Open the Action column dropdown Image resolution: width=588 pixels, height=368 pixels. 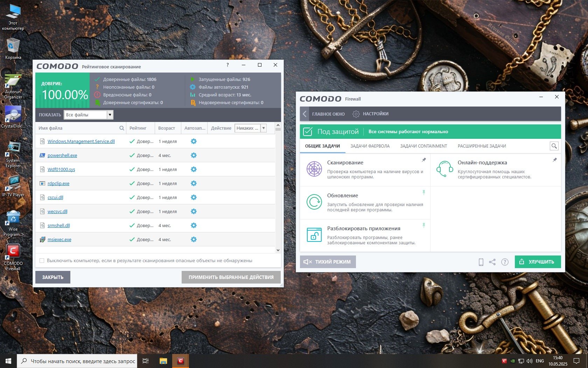(264, 128)
